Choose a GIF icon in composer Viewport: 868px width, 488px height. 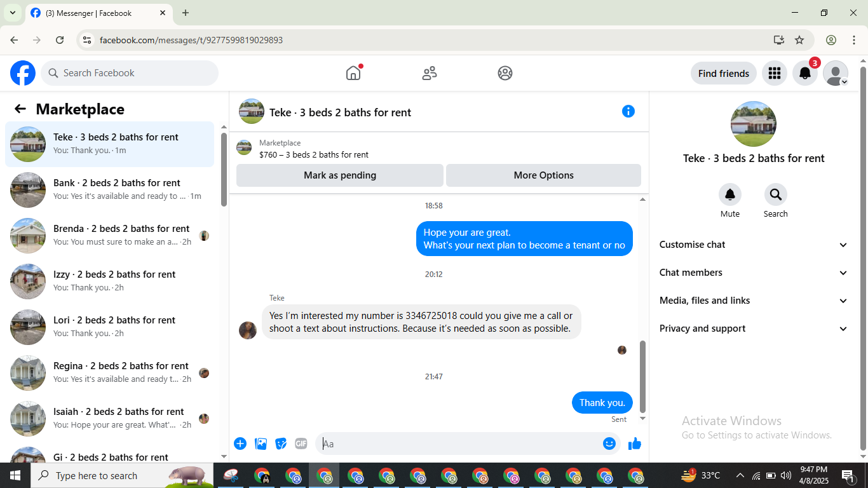pyautogui.click(x=301, y=444)
